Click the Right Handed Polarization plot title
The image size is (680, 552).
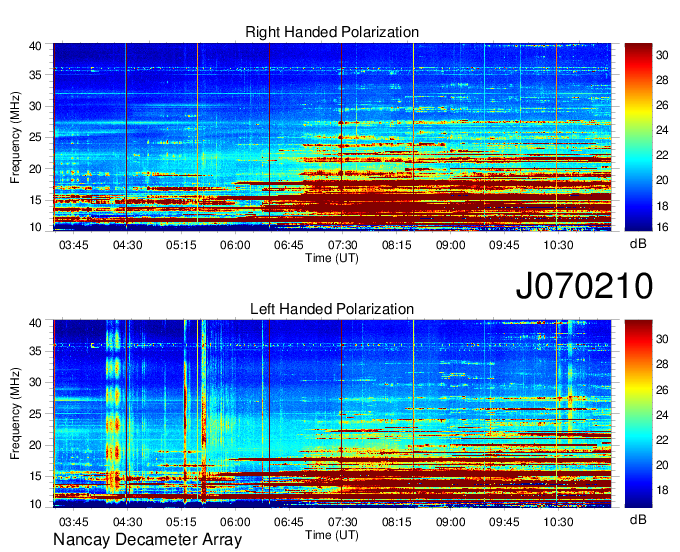point(332,32)
